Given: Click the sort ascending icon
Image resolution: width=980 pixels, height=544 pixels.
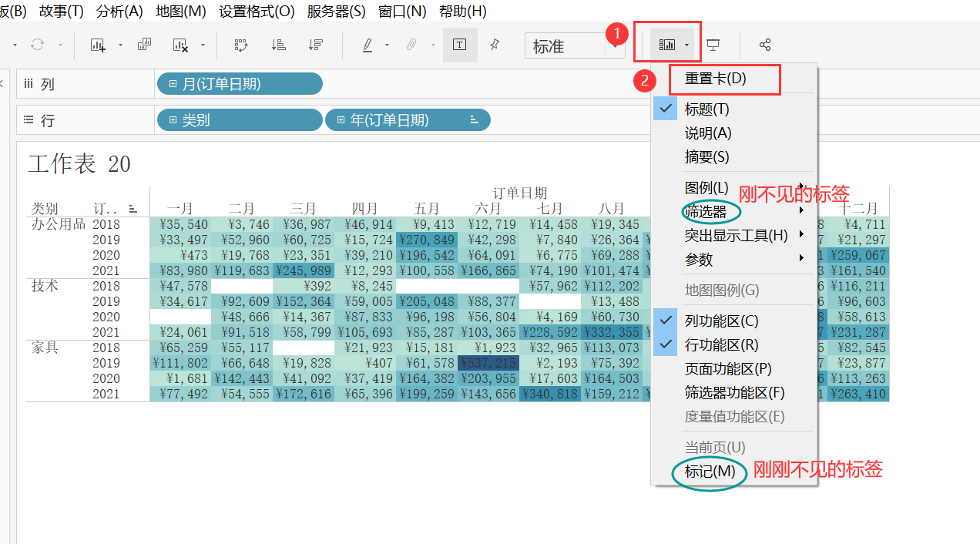Looking at the screenshot, I should pyautogui.click(x=278, y=45).
